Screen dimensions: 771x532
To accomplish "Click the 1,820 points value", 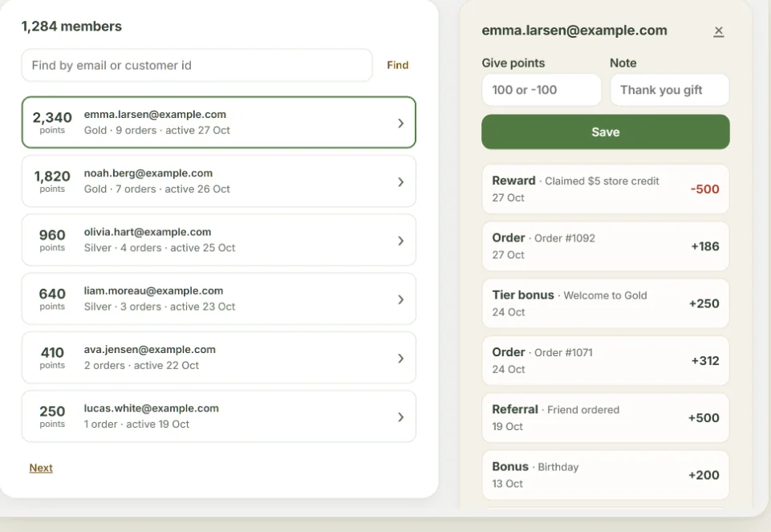I will (52, 176).
